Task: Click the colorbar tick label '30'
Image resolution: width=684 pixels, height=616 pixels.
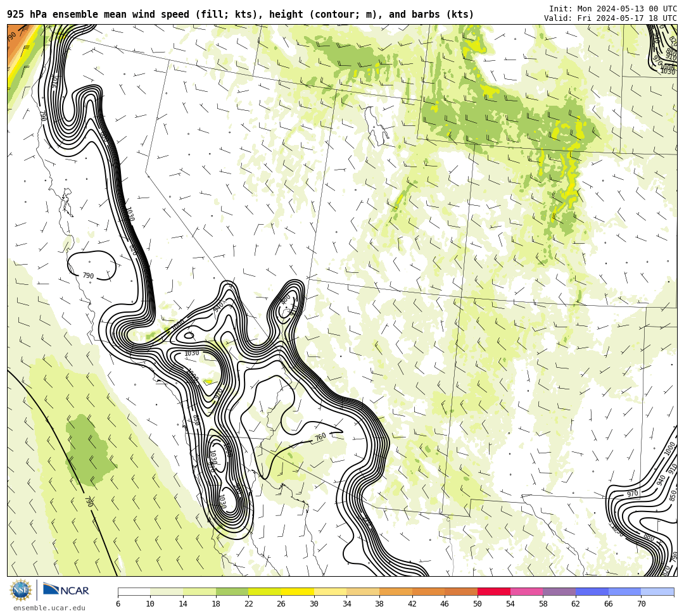Action: [313, 604]
